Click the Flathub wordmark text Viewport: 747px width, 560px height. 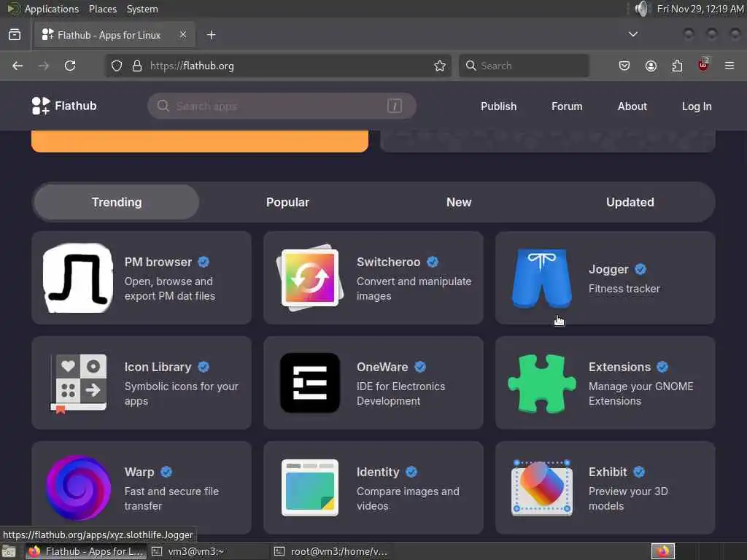tap(76, 106)
